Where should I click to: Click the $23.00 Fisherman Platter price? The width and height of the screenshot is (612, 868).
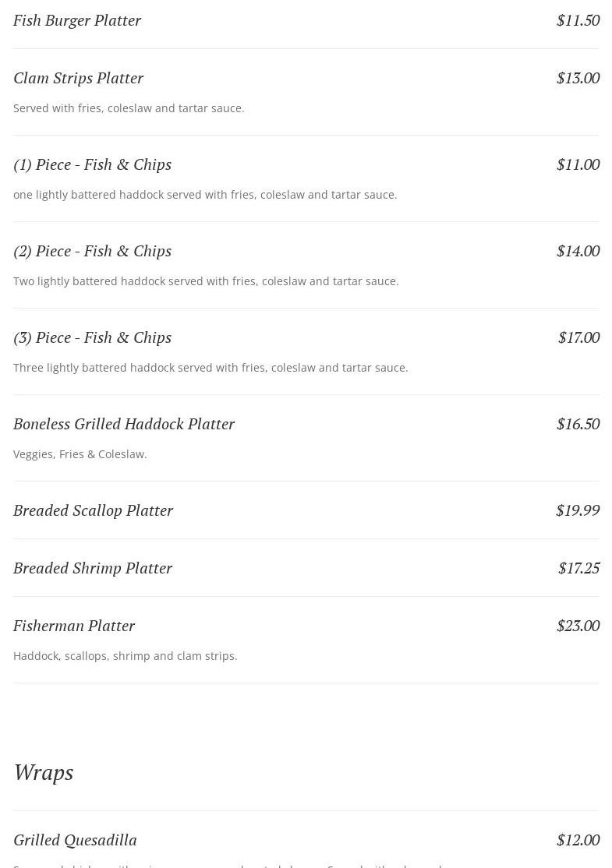tap(578, 626)
